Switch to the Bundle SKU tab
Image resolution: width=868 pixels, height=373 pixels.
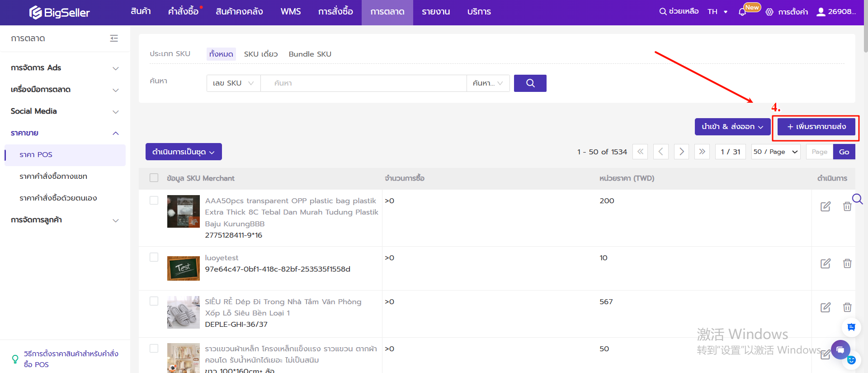click(x=310, y=54)
